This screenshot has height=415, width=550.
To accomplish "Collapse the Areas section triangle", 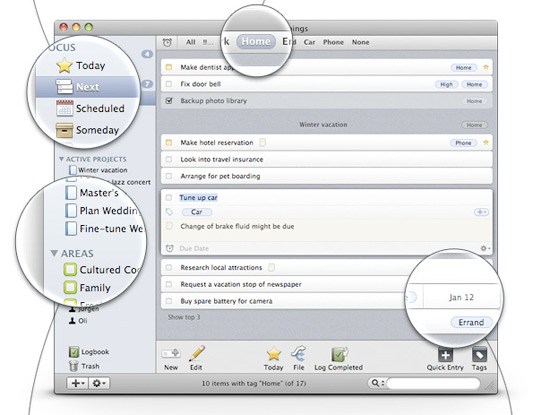I will tap(54, 253).
